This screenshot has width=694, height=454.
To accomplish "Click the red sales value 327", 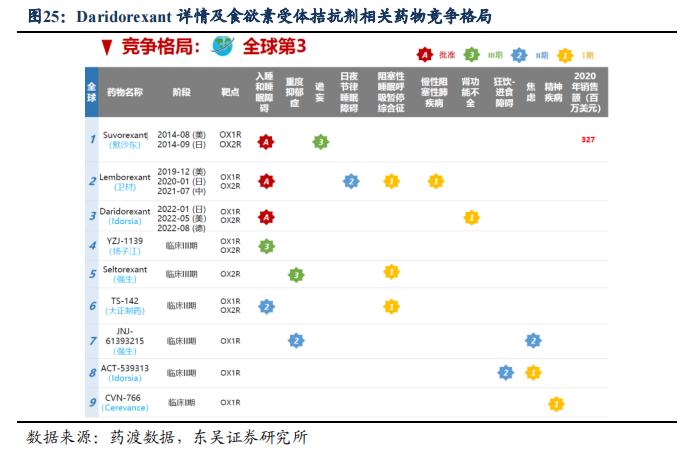I will pos(588,139).
